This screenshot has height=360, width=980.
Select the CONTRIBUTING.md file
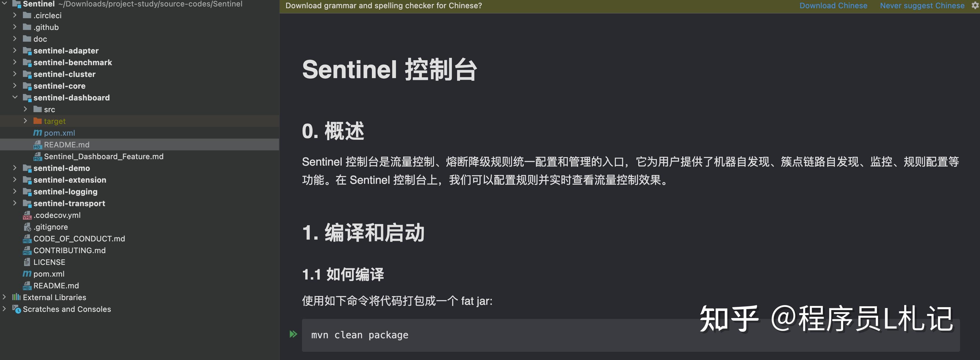pyautogui.click(x=70, y=250)
